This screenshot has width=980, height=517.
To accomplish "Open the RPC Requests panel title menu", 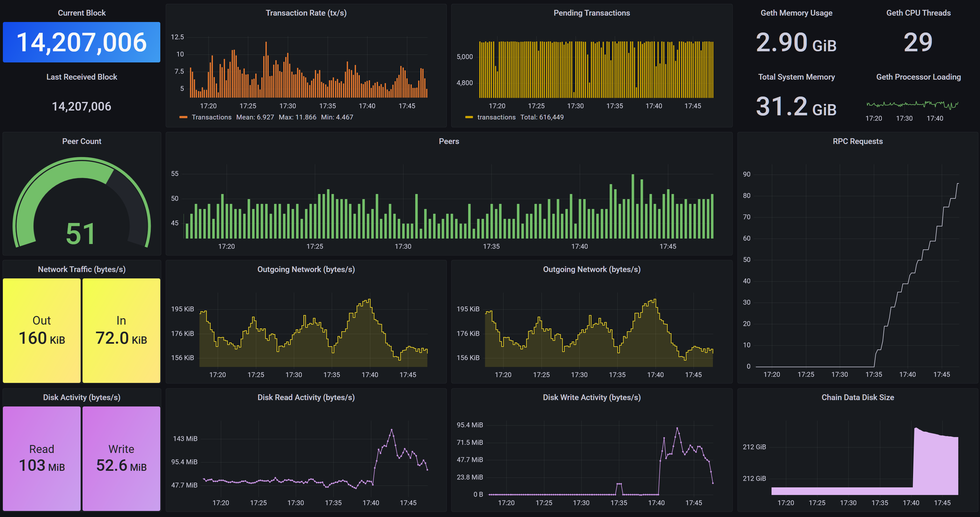I will pyautogui.click(x=857, y=141).
